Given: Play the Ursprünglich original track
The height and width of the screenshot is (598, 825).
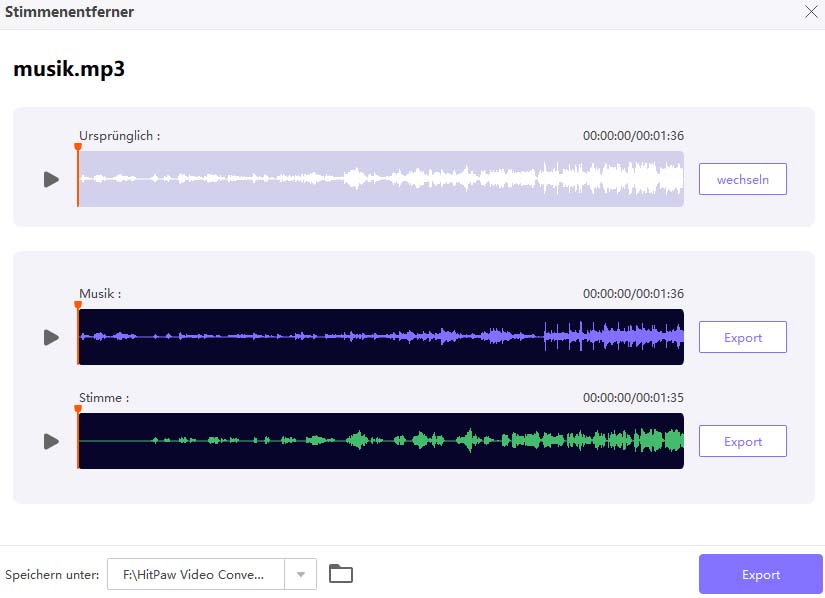Looking at the screenshot, I should pyautogui.click(x=51, y=179).
